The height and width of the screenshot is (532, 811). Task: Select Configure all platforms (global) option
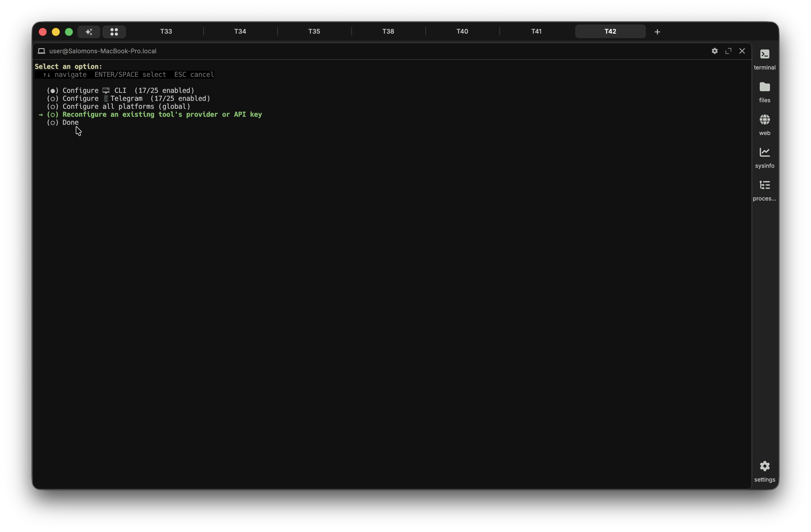click(x=118, y=106)
